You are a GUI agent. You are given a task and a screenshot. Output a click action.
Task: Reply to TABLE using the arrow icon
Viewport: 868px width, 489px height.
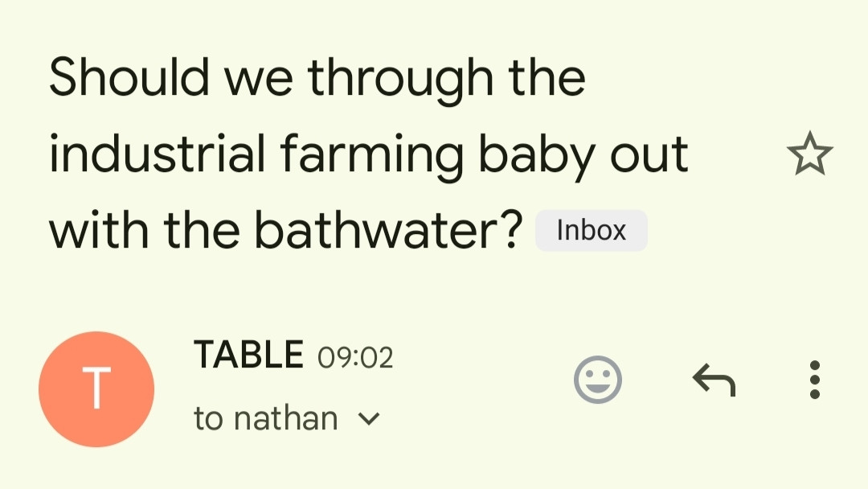point(714,380)
